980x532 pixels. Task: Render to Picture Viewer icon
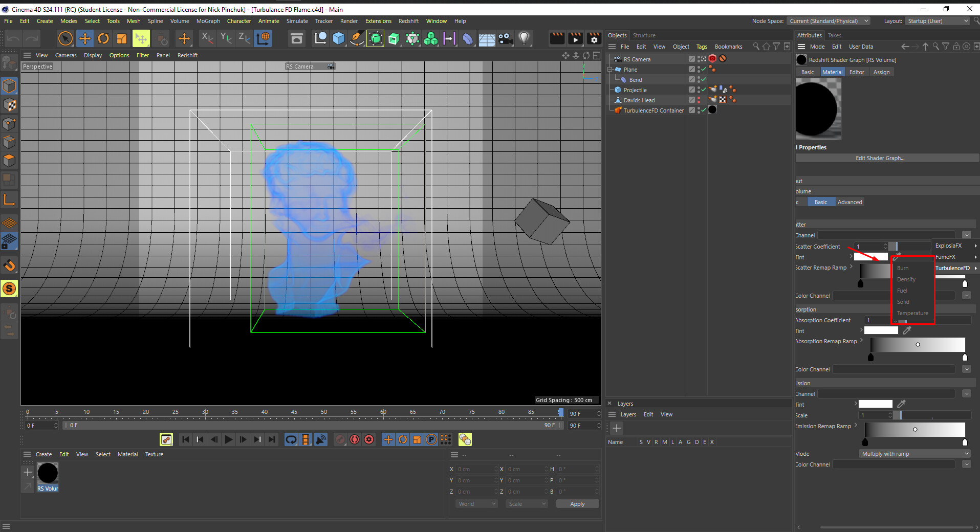click(575, 38)
